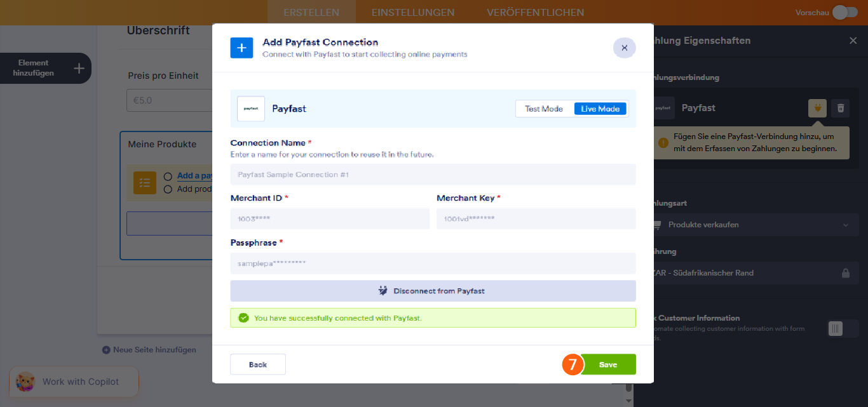The image size is (868, 407).
Task: Switch to Test Mode
Action: (544, 109)
